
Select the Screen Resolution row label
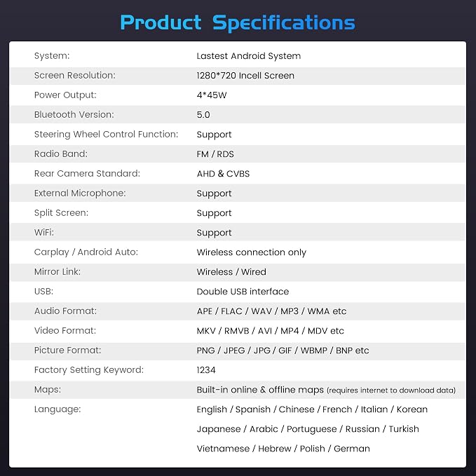[75, 75]
